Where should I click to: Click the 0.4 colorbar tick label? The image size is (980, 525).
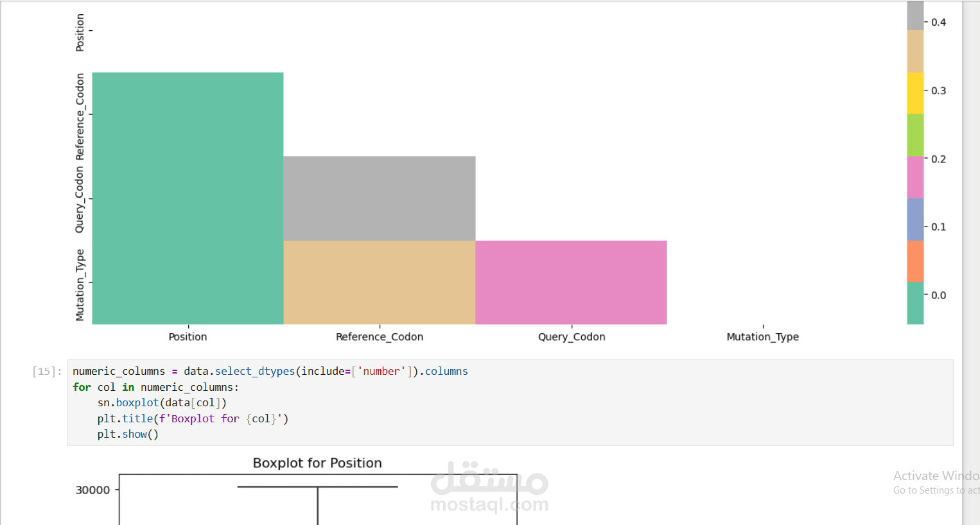938,22
